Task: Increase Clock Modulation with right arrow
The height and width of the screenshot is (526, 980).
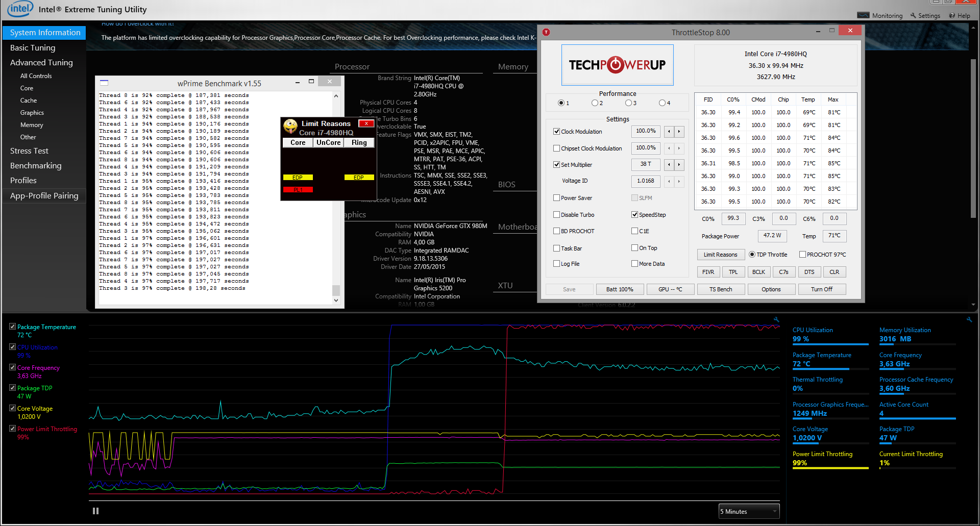Action: tap(679, 132)
